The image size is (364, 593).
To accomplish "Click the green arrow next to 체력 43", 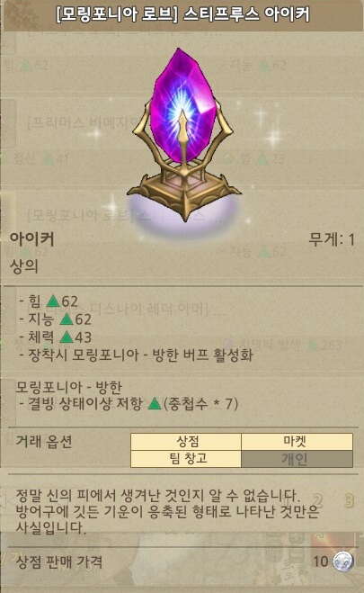I will (67, 337).
